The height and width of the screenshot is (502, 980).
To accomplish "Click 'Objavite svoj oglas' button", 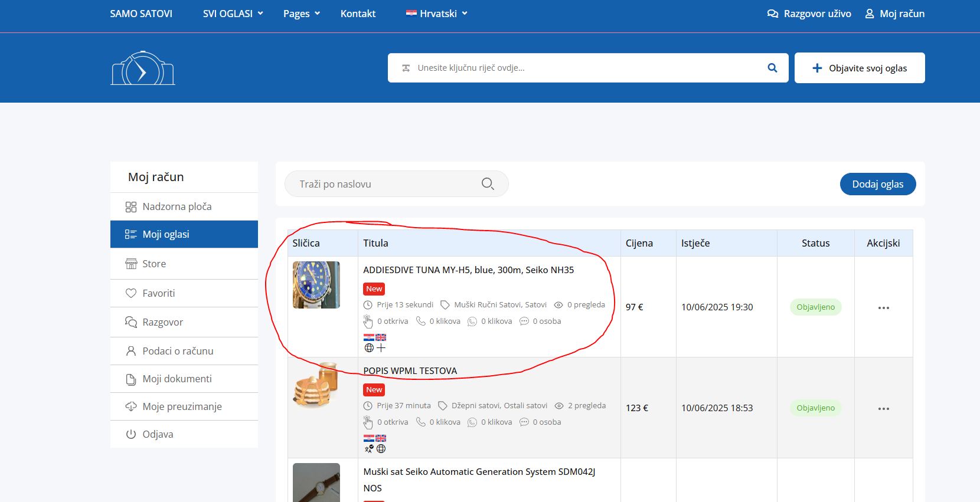I will [x=859, y=68].
